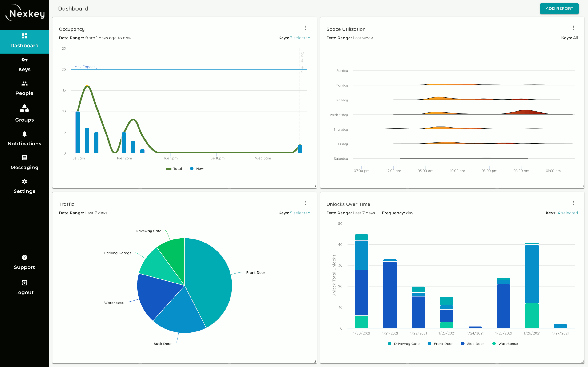Click the Front Door pie slice
Viewport: 588px width, 367px height.
pyautogui.click(x=209, y=279)
